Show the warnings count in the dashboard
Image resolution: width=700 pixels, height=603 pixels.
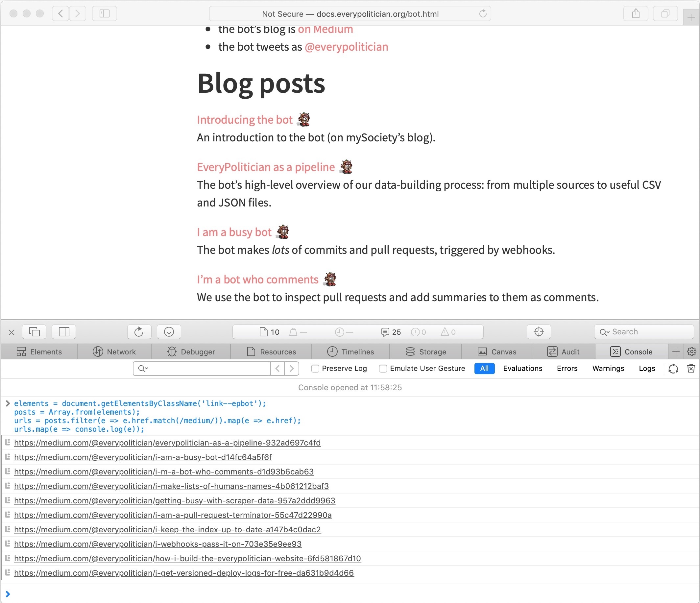point(448,332)
